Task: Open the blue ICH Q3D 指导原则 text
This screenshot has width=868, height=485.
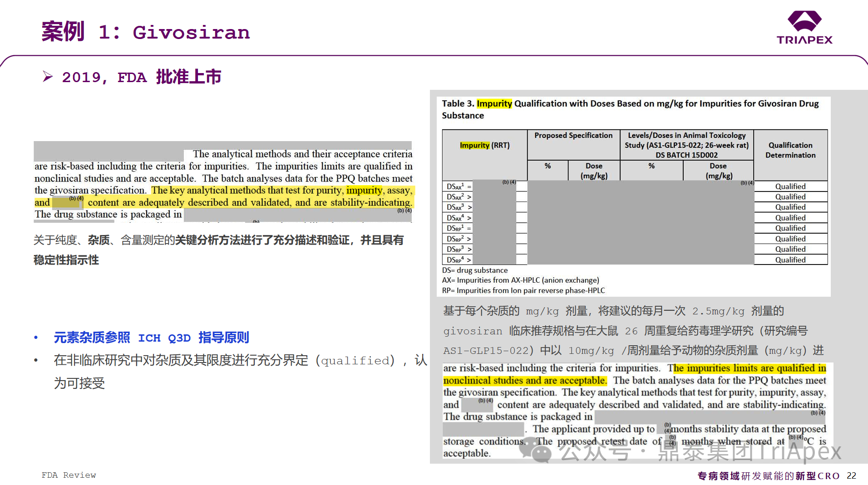Action: 151,338
